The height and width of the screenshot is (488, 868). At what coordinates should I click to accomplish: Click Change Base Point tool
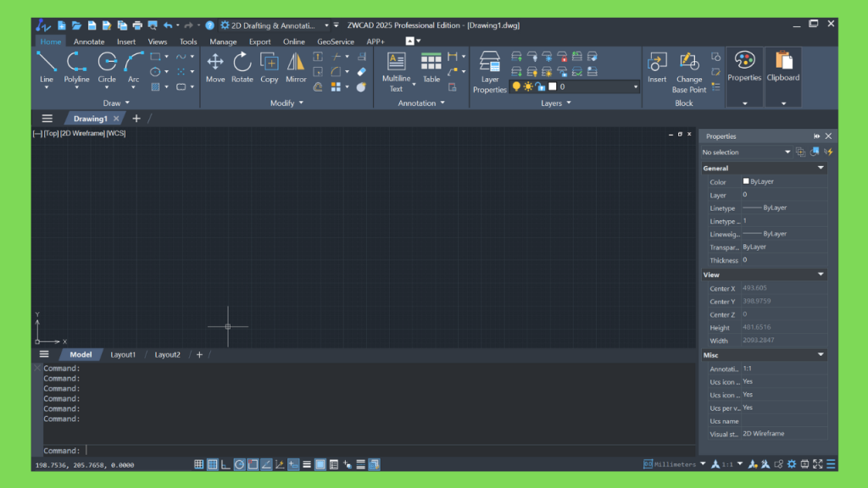coord(688,72)
